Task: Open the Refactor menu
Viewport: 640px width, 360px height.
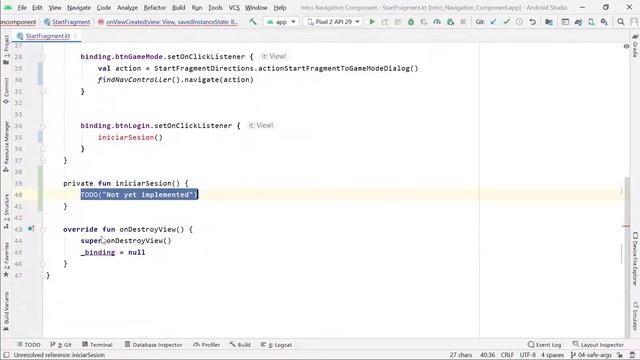Action: coord(155,8)
